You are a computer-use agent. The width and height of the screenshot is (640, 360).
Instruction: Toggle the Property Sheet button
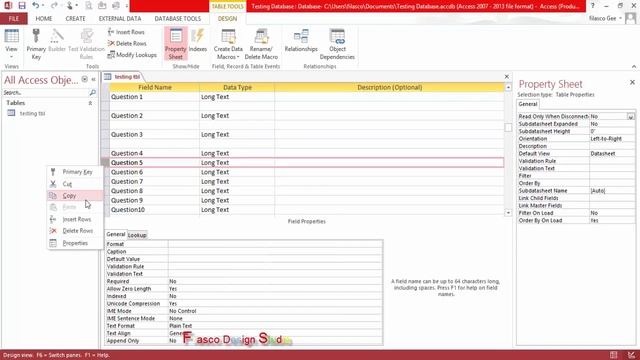(x=176, y=44)
